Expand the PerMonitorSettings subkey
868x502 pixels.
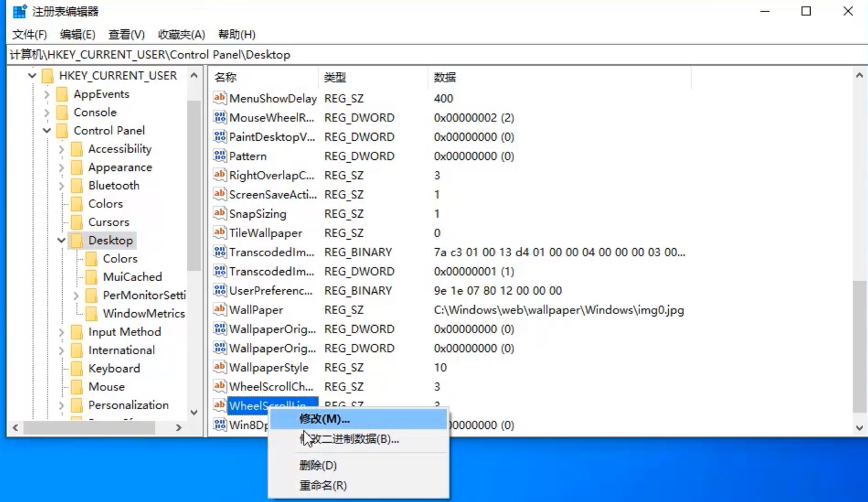pos(76,295)
